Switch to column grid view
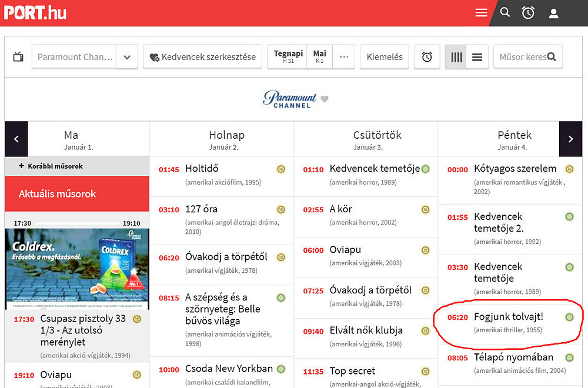 tap(456, 57)
